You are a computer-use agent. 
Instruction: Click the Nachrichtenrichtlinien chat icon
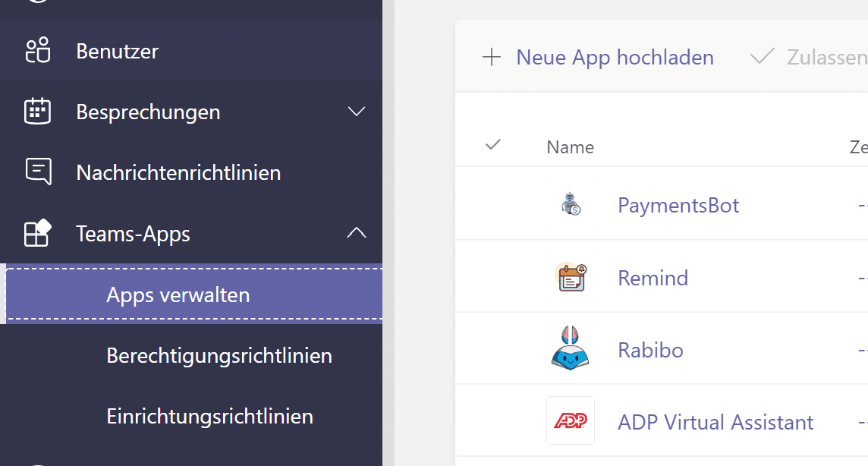38,172
